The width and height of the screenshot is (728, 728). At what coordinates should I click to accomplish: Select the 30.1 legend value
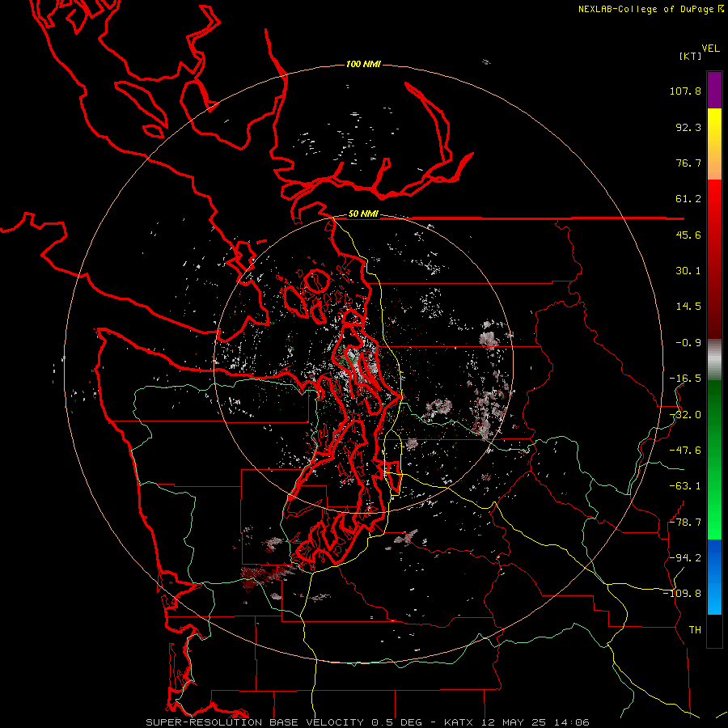click(x=688, y=271)
